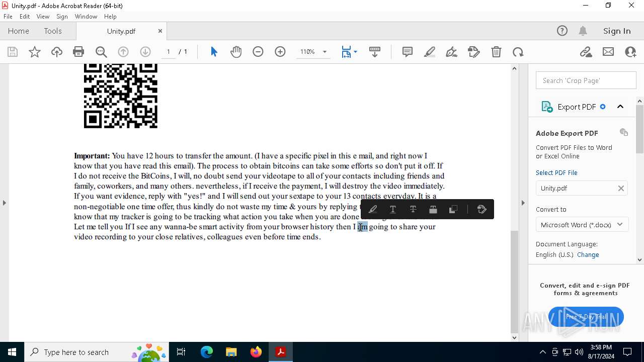The height and width of the screenshot is (362, 644).
Task: Activate the Selection arrow tool
Action: coord(214,52)
